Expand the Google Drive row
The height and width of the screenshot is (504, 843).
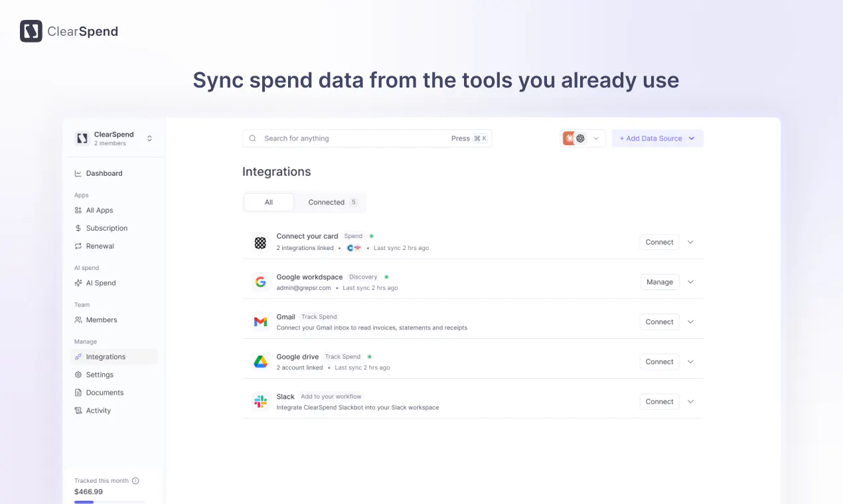690,361
